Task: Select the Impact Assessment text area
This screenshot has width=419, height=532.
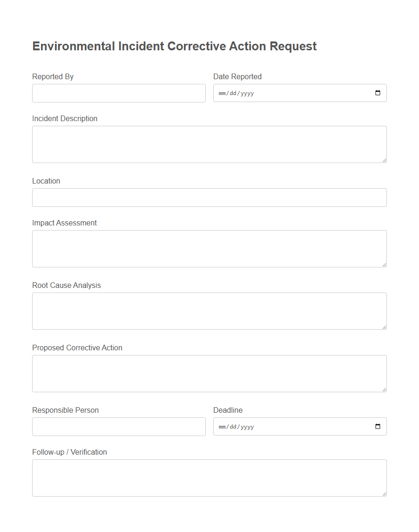Action: (x=209, y=248)
